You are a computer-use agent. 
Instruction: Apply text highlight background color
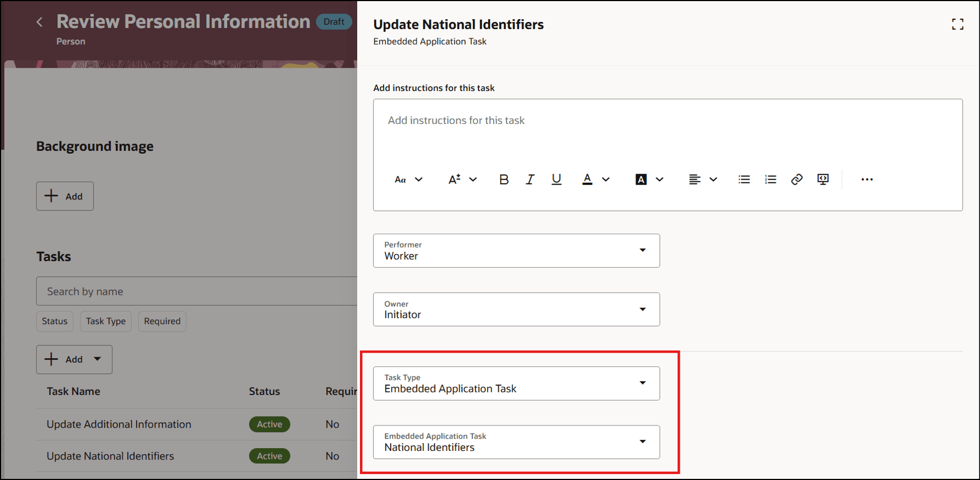[x=640, y=180]
